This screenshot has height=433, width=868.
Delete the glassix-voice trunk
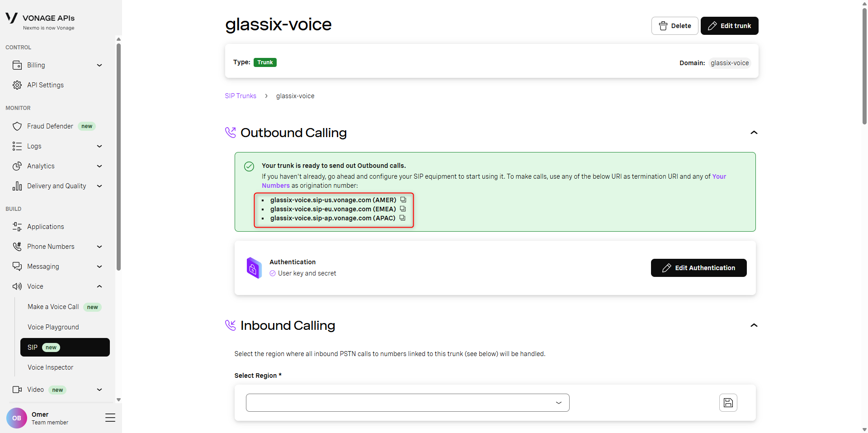[675, 26]
